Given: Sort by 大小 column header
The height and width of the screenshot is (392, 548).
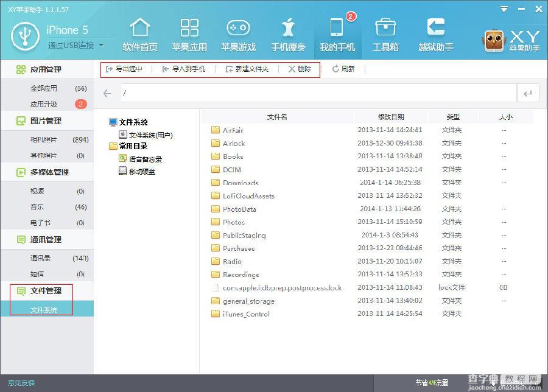Looking at the screenshot, I should pyautogui.click(x=506, y=117).
